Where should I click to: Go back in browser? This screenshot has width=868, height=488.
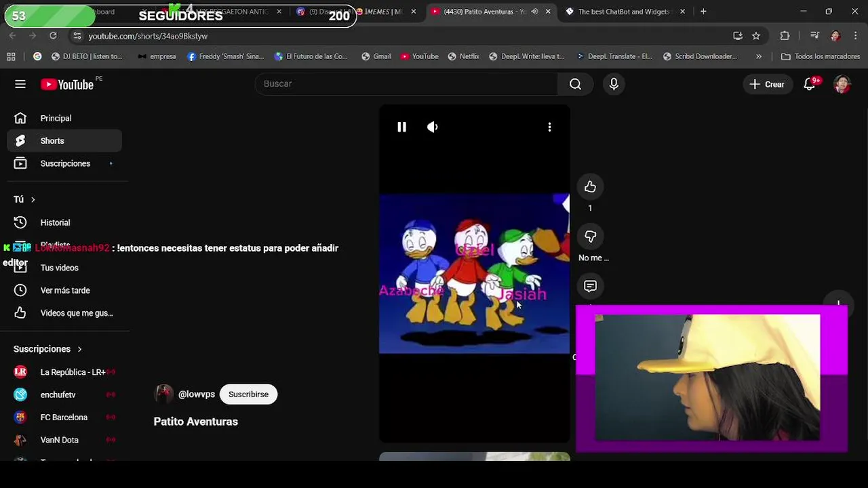(x=13, y=35)
